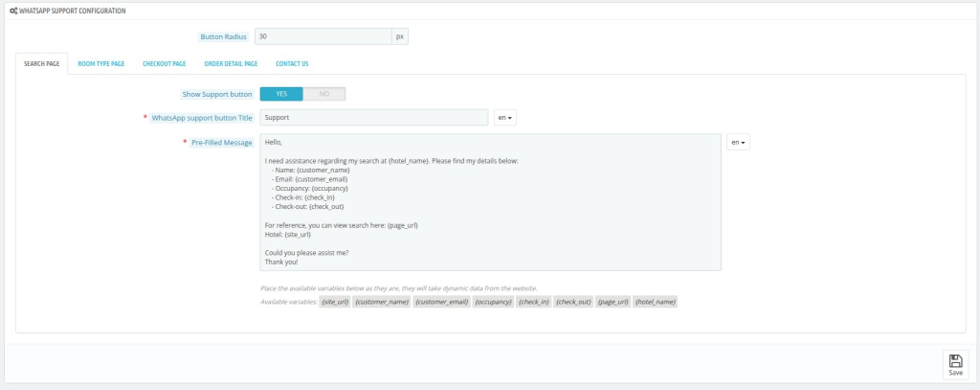Choose the {check_in} variable tag
The height and width of the screenshot is (390, 980).
[x=534, y=303]
